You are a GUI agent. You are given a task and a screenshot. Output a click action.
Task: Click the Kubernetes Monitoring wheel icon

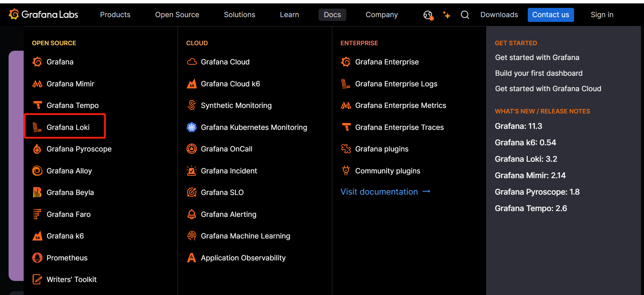tap(191, 127)
